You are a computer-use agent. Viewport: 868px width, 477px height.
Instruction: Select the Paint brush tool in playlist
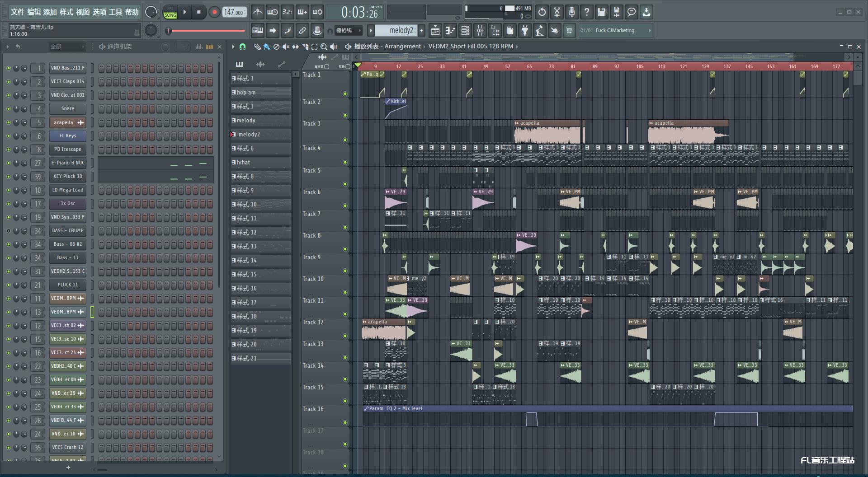tap(267, 47)
